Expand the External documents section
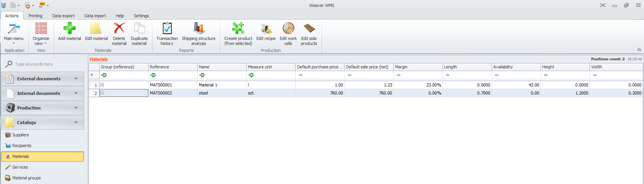644x184 pixels. 42,79
